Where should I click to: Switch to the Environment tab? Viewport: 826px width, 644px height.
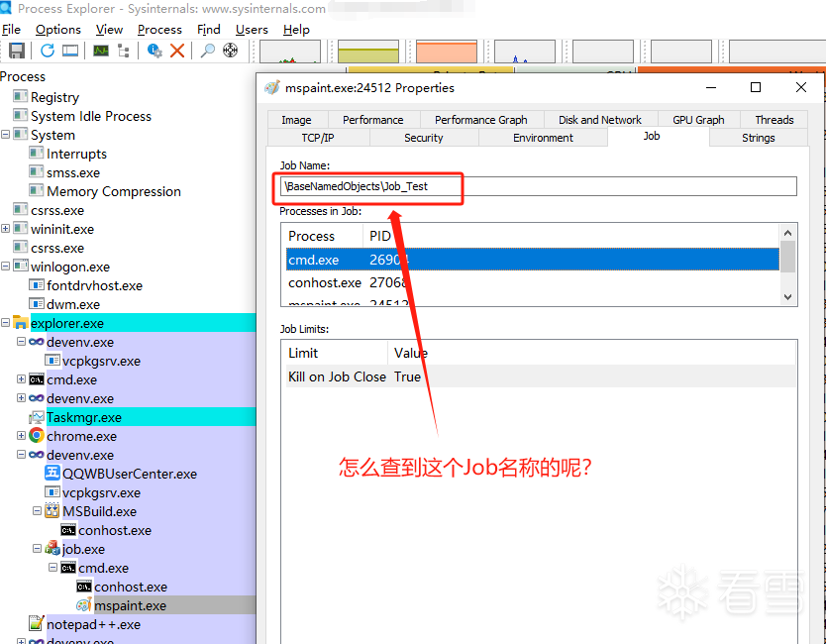tap(543, 138)
